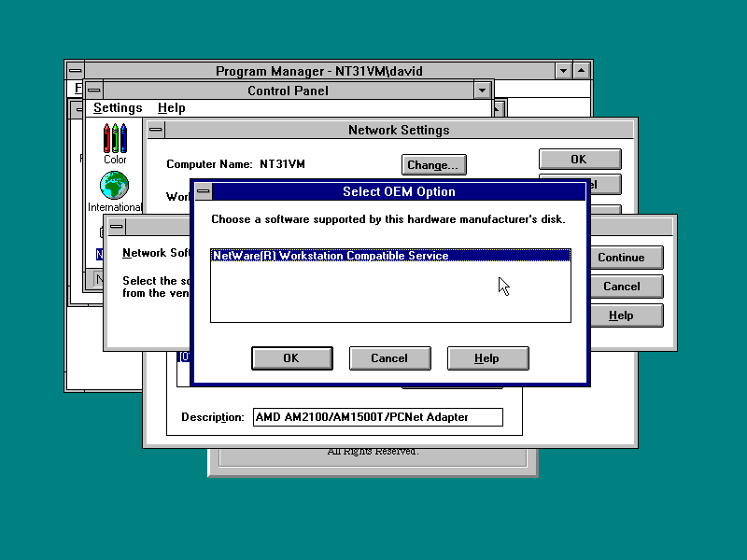
Task: Click Help in the Select OEM Option dialog
Action: (x=487, y=358)
